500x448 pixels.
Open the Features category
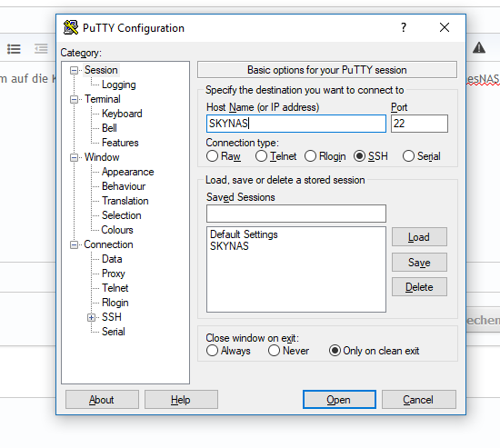coord(120,143)
